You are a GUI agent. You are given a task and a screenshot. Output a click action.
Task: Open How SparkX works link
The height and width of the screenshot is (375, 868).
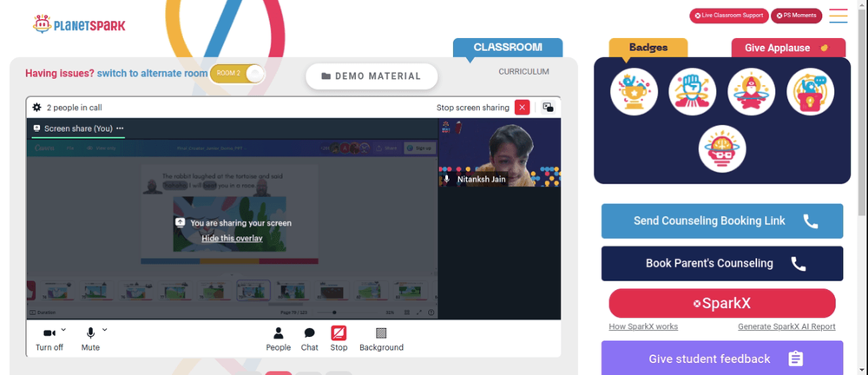643,326
